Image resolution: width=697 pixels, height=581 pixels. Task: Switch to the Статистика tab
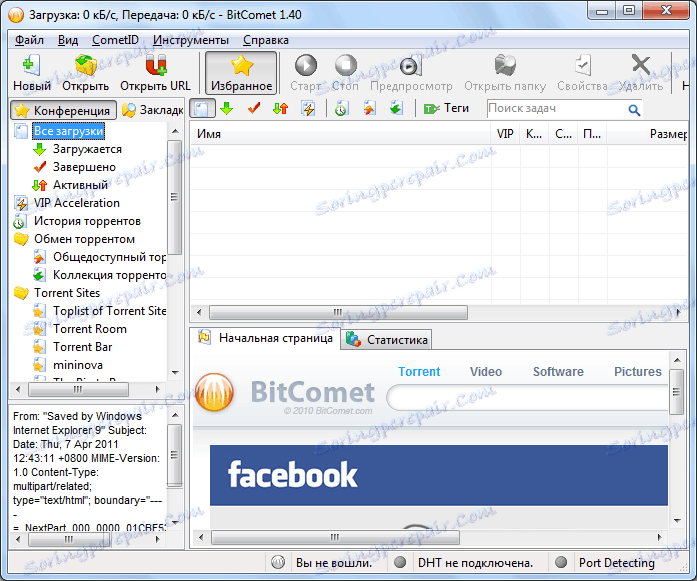click(x=386, y=340)
